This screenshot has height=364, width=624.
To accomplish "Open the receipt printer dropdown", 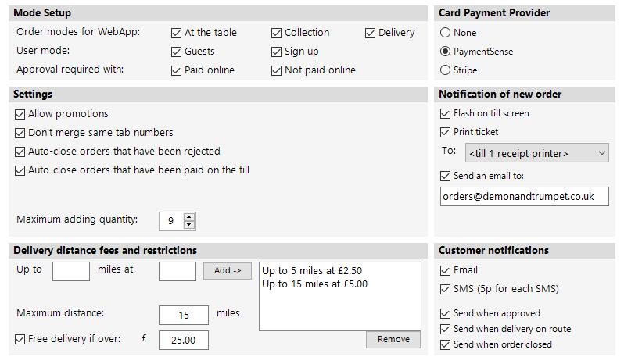I will point(536,153).
